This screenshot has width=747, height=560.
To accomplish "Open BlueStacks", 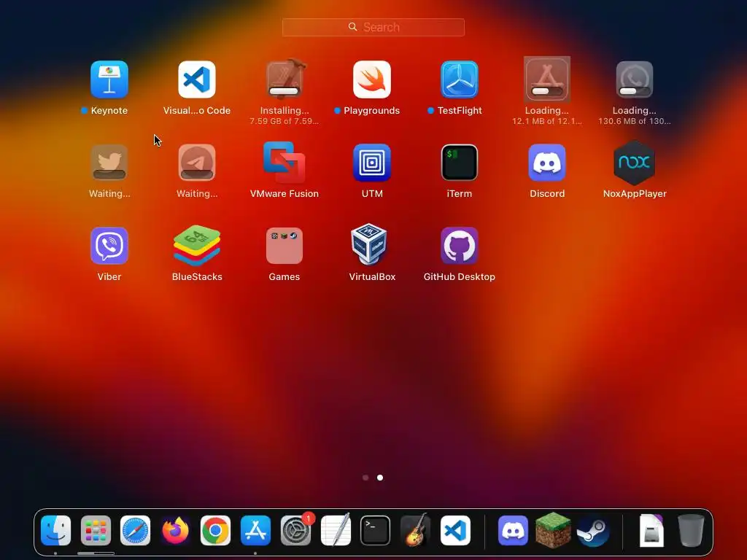I will 197,246.
